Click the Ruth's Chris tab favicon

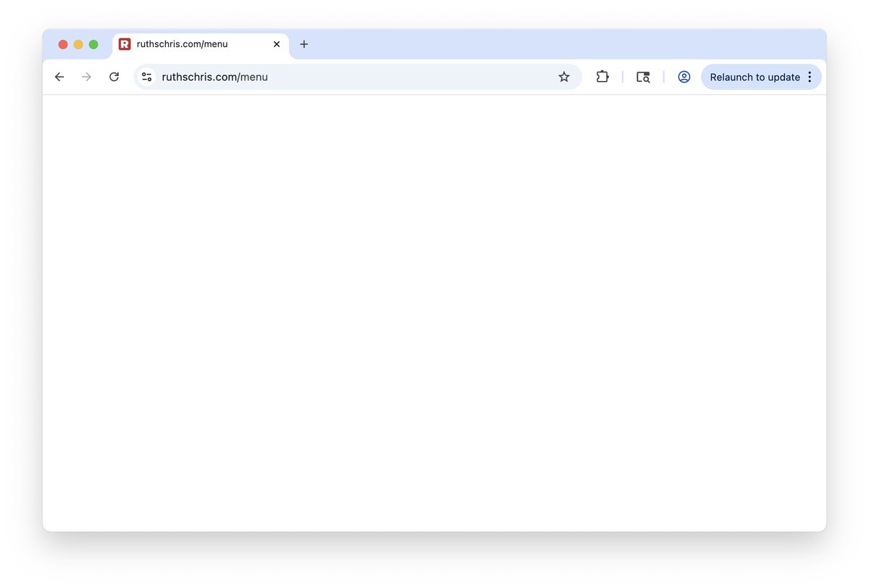tap(125, 44)
